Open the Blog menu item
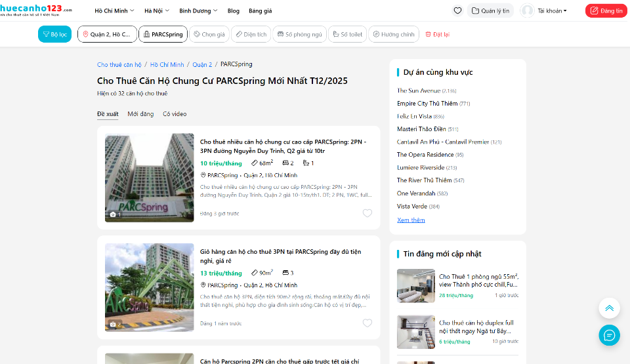The height and width of the screenshot is (364, 630). (x=233, y=11)
